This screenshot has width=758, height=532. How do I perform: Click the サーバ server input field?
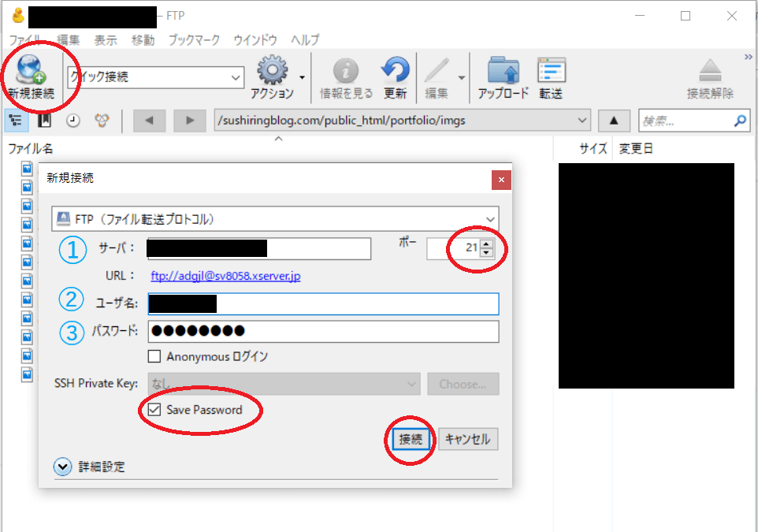coord(259,248)
